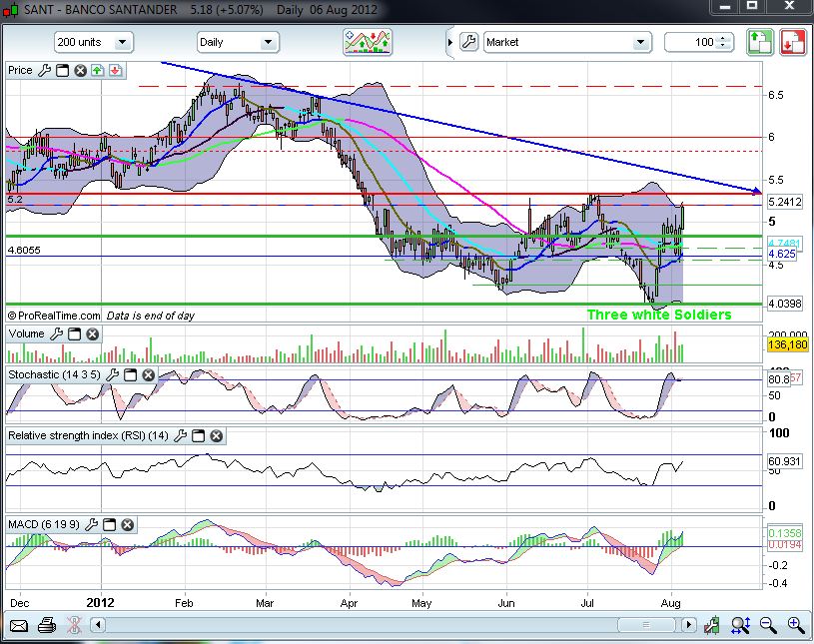The width and height of the screenshot is (814, 644).
Task: Toggle the crossed-out chart link icon
Action: (74, 625)
